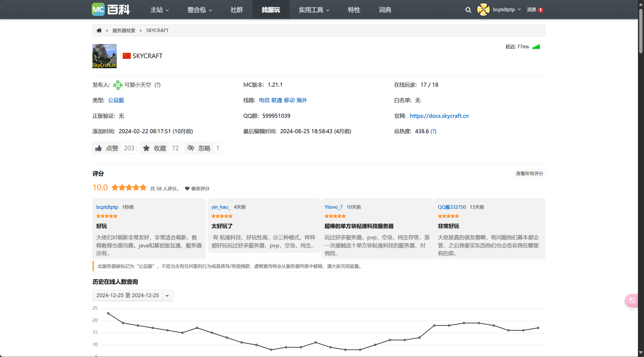Click the (?) help next to 总热度

tap(433, 131)
